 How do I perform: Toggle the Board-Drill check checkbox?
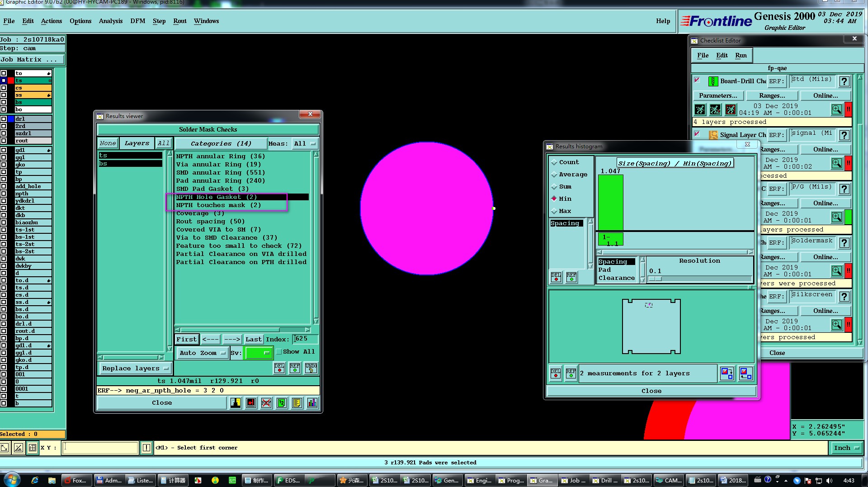click(697, 80)
